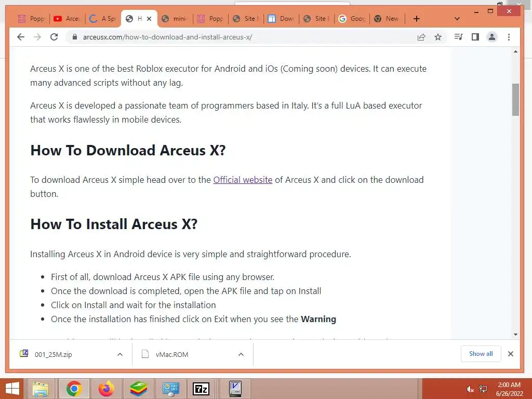
Task: Click the bold Warning text
Action: click(x=318, y=320)
